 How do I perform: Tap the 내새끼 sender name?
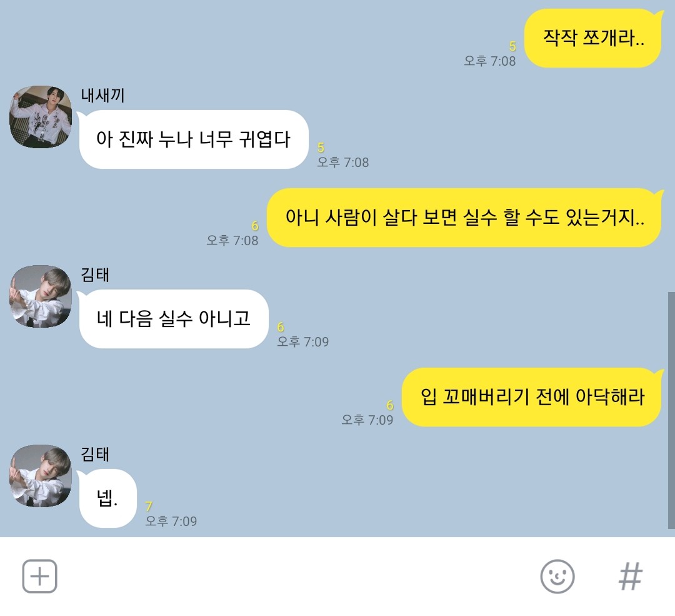[102, 95]
